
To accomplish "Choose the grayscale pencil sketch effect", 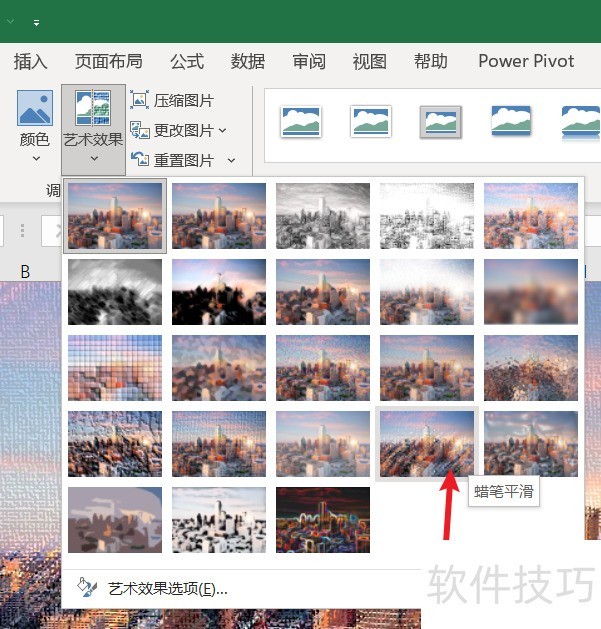I will [323, 216].
